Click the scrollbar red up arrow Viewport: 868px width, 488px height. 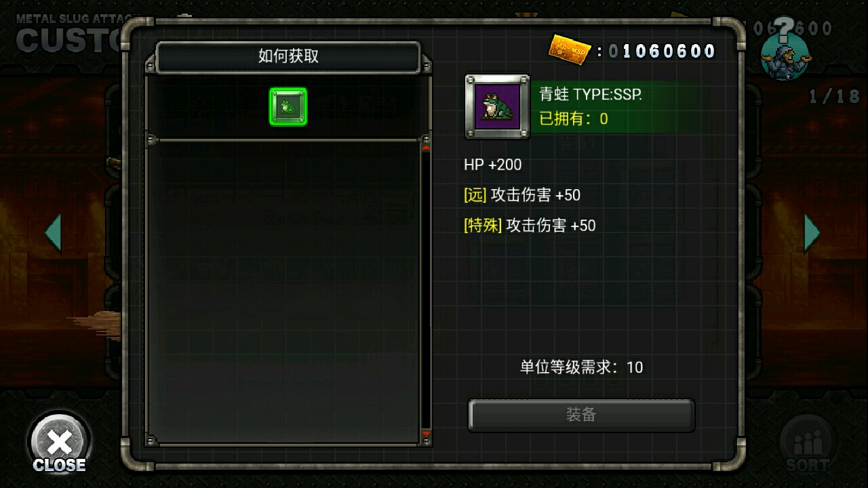426,146
